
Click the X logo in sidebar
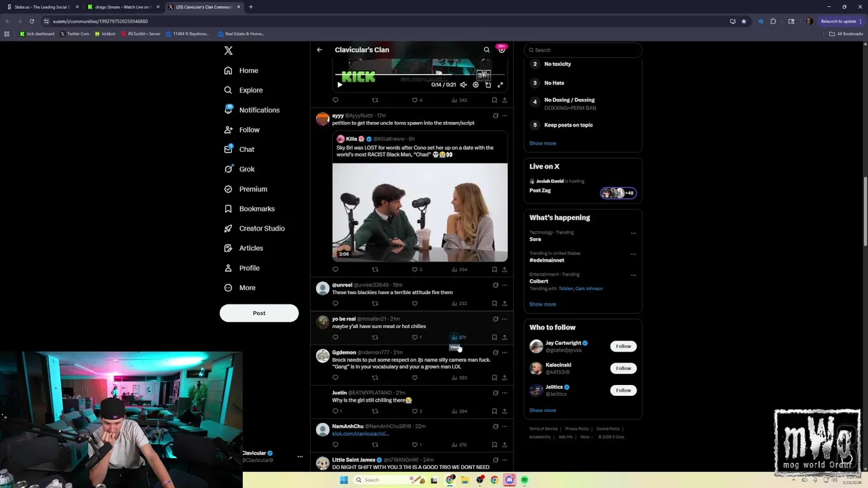(x=229, y=50)
